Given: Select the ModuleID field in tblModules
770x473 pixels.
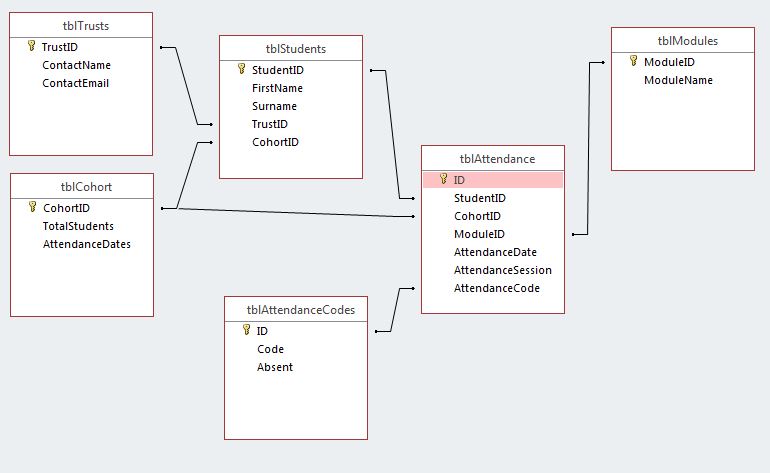Looking at the screenshot, I should pyautogui.click(x=669, y=62).
